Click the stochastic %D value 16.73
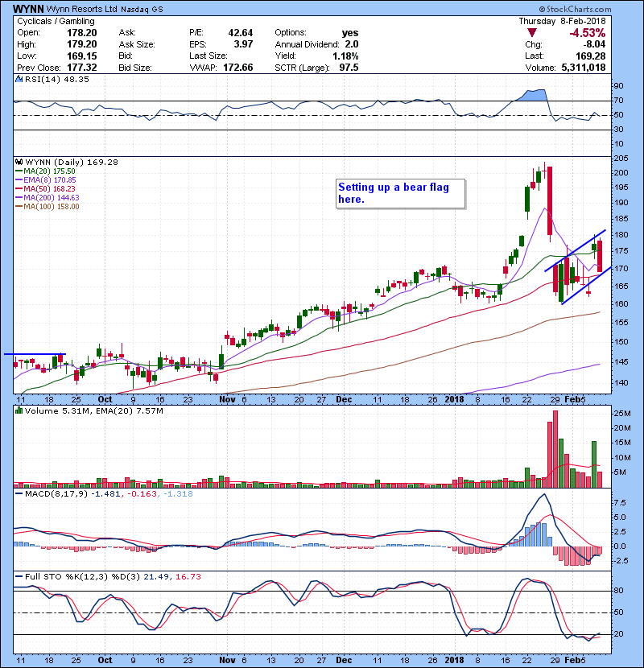This screenshot has height=668, width=644. click(188, 577)
